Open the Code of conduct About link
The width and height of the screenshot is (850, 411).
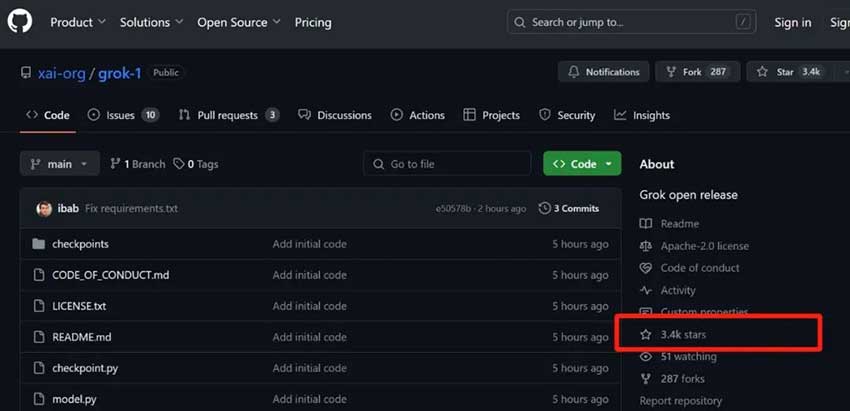click(700, 268)
